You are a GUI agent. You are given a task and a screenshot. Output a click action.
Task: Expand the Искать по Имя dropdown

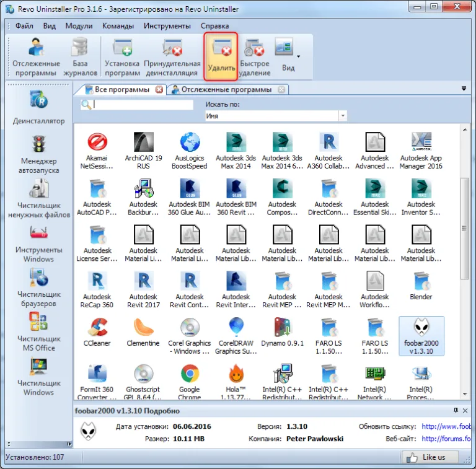coord(343,116)
